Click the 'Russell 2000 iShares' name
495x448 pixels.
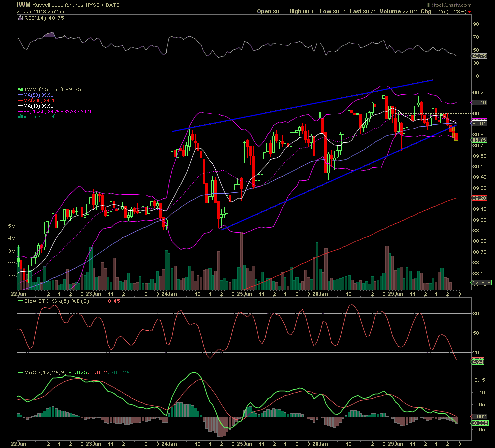[58, 5]
